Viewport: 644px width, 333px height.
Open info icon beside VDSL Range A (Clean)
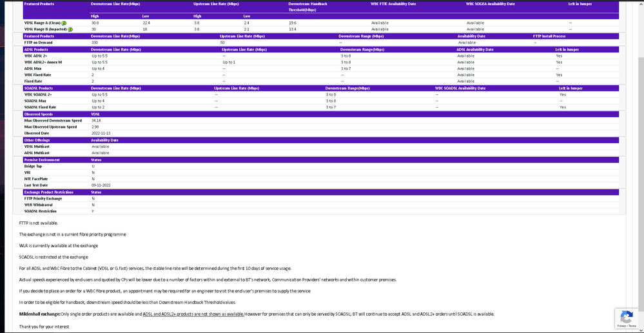tap(64, 23)
